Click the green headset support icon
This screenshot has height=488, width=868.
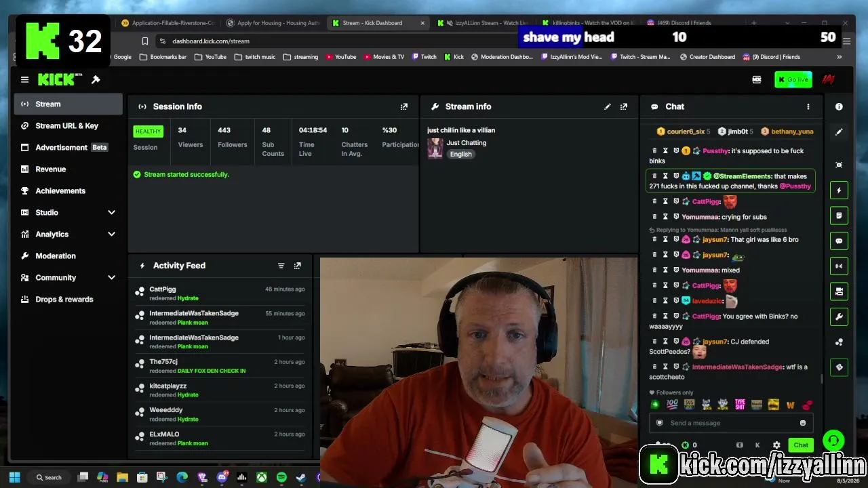[x=833, y=441]
